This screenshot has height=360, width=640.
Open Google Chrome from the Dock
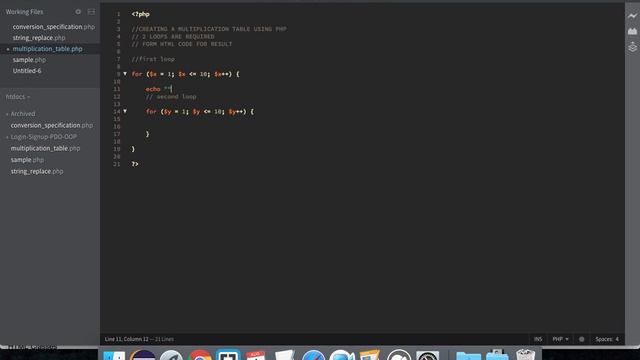[x=200, y=355]
